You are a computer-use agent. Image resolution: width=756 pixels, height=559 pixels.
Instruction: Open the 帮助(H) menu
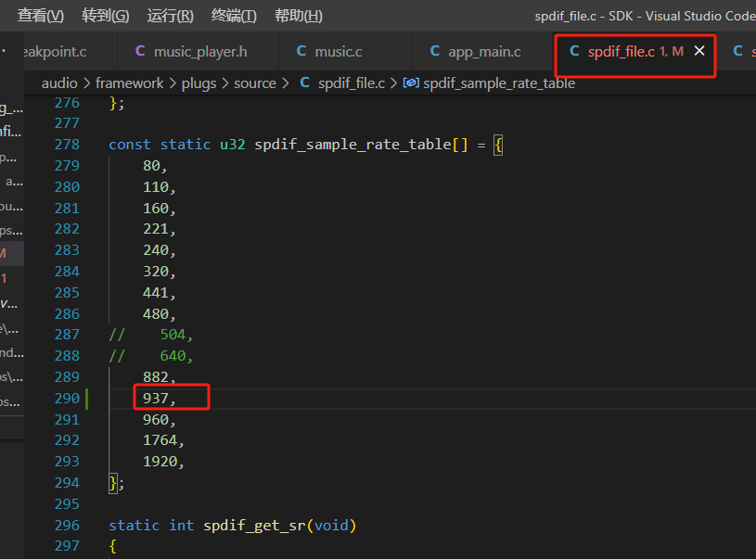click(299, 16)
